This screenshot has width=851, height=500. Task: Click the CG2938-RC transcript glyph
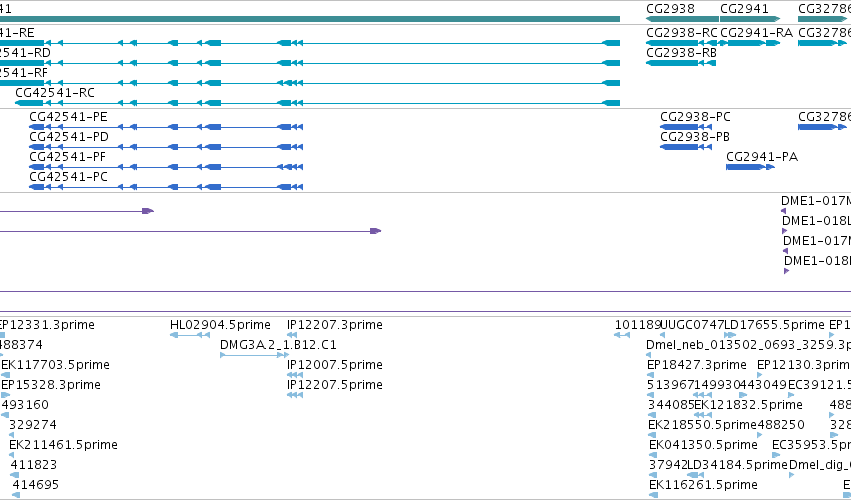pyautogui.click(x=682, y=43)
